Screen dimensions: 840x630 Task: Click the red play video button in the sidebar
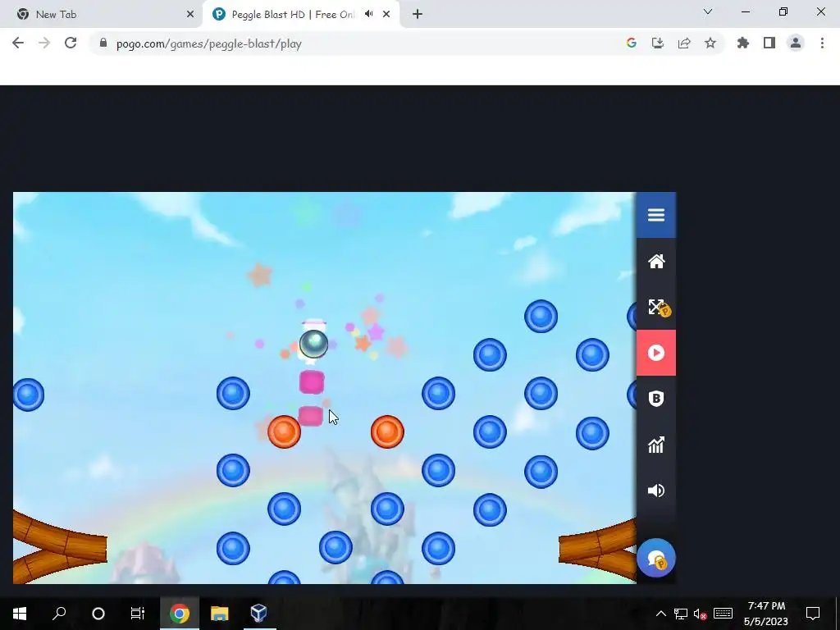(655, 353)
